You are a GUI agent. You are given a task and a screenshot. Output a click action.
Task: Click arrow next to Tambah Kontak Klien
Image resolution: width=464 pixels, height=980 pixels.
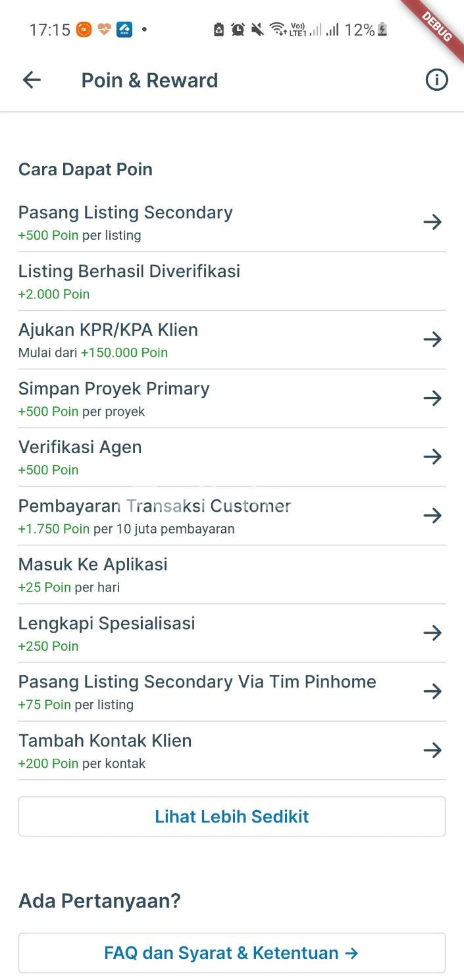coord(432,749)
